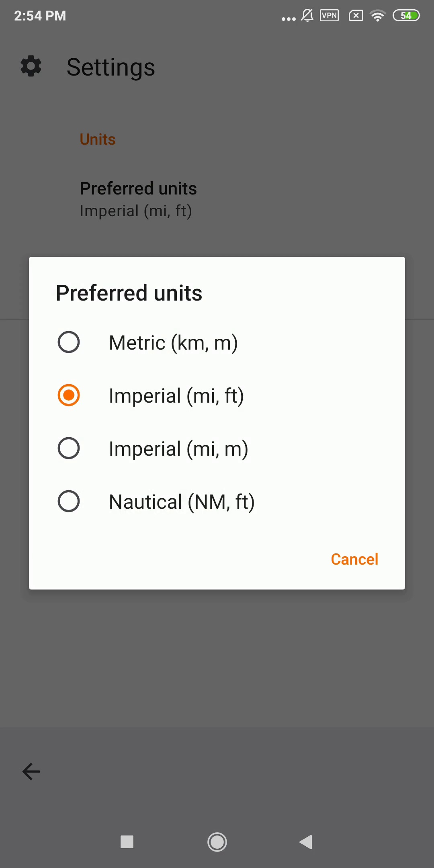The image size is (434, 868).
Task: Tap the status bar three-dots indicator
Action: [289, 19]
